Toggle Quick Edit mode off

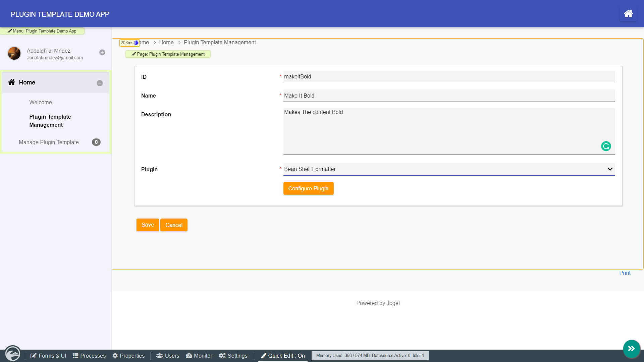[x=283, y=356]
